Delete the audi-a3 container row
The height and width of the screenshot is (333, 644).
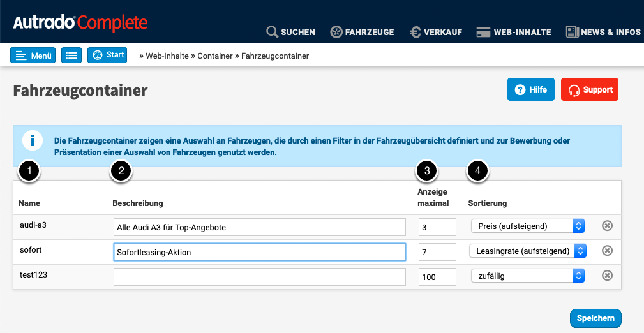607,225
